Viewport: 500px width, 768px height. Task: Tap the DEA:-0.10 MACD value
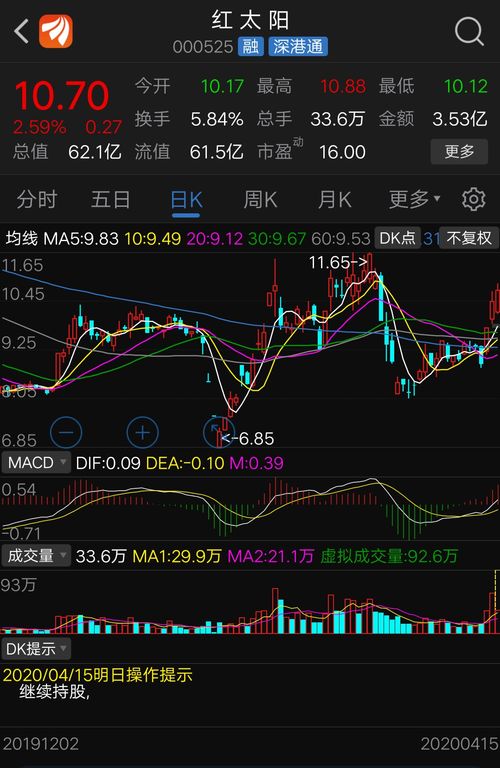coord(185,463)
